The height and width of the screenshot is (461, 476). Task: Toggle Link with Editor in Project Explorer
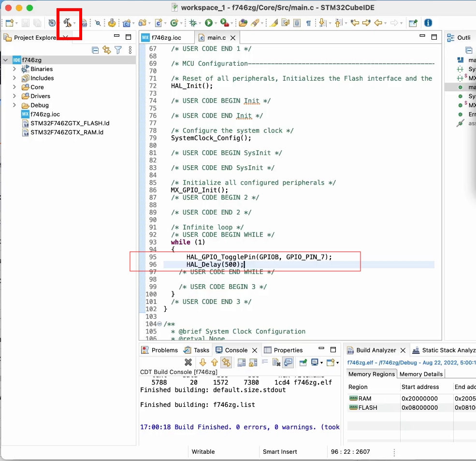click(x=107, y=50)
